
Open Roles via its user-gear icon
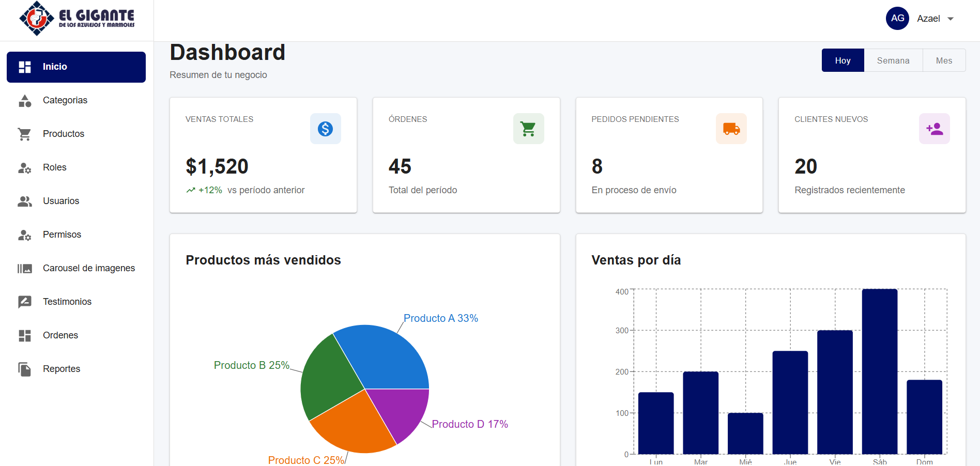24,167
